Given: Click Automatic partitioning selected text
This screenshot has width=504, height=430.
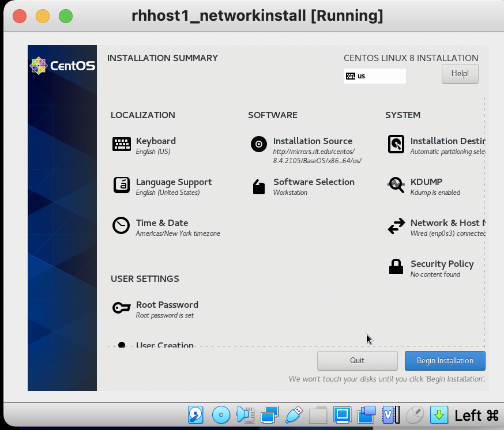Looking at the screenshot, I should [x=447, y=152].
